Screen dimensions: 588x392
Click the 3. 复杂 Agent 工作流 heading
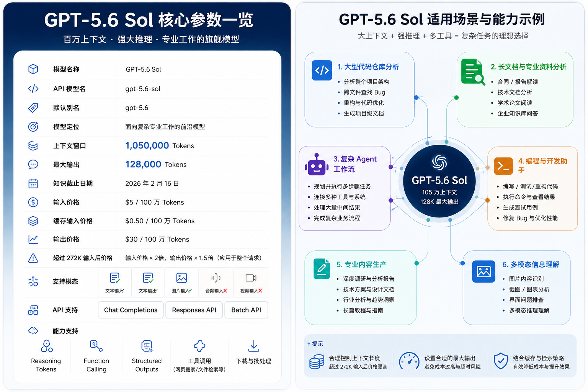coord(355,164)
